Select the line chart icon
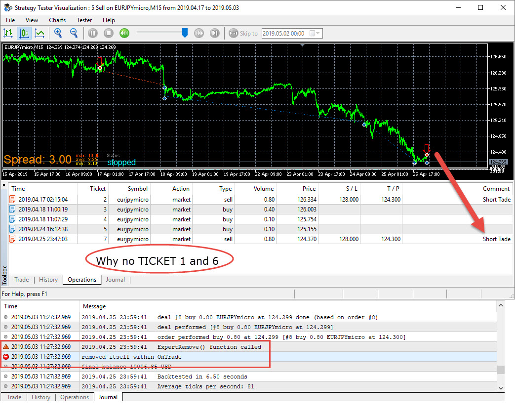The height and width of the screenshot is (420, 515). coord(40,33)
